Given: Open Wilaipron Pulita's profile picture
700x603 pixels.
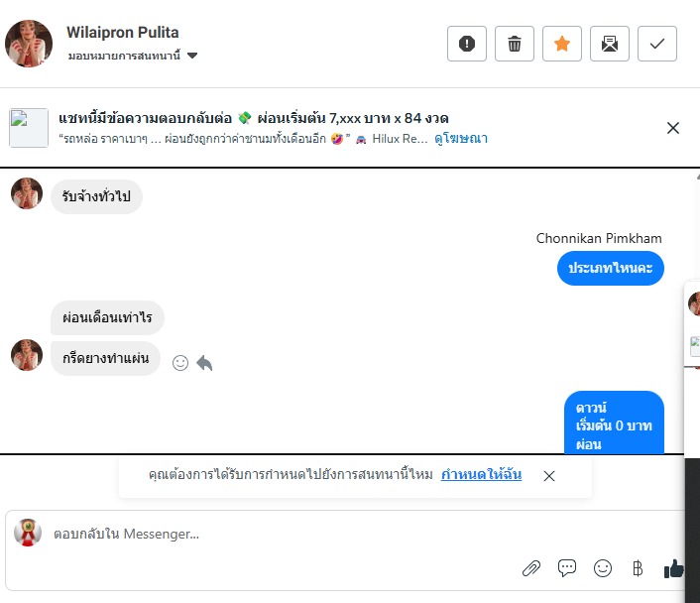Looking at the screenshot, I should click(29, 44).
